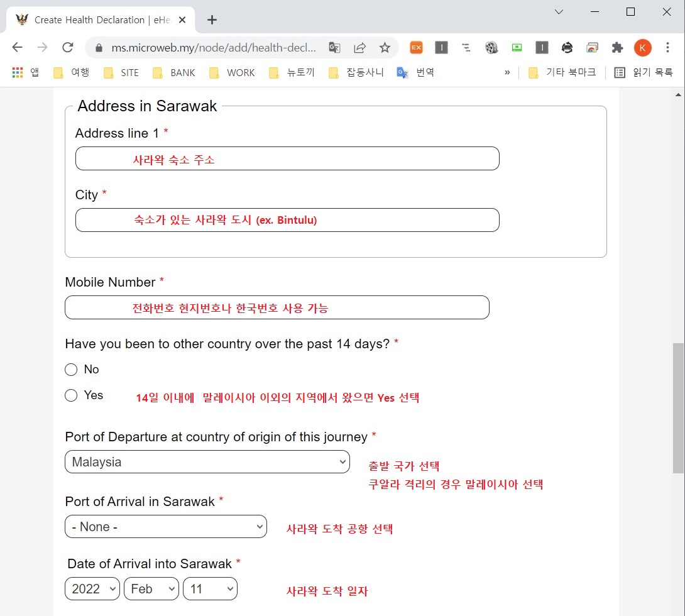View site security lock info
The width and height of the screenshot is (685, 616).
tap(99, 48)
